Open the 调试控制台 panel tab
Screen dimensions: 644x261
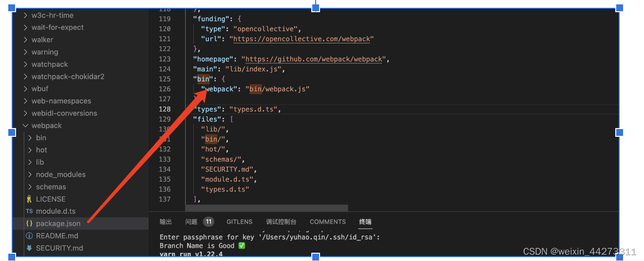[281, 222]
